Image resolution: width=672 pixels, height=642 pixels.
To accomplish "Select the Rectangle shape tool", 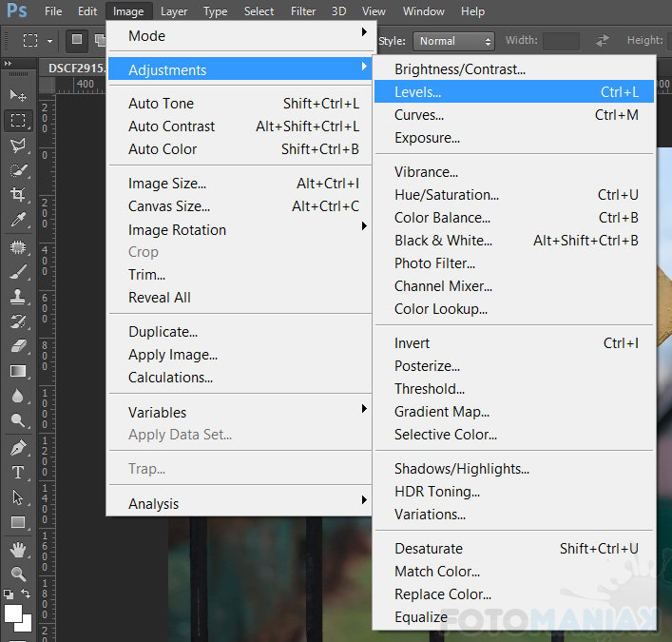I will click(18, 522).
